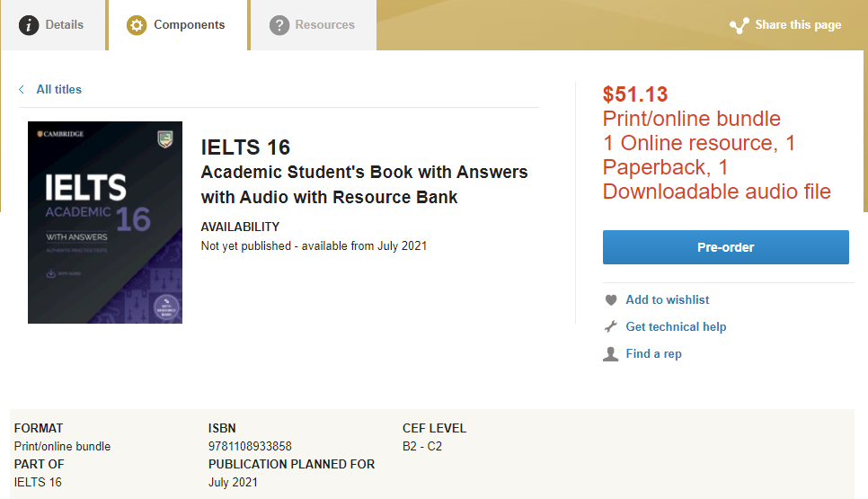Screen dimensions: 868x499
Task: Click the $51.13 price text
Action: [x=635, y=94]
